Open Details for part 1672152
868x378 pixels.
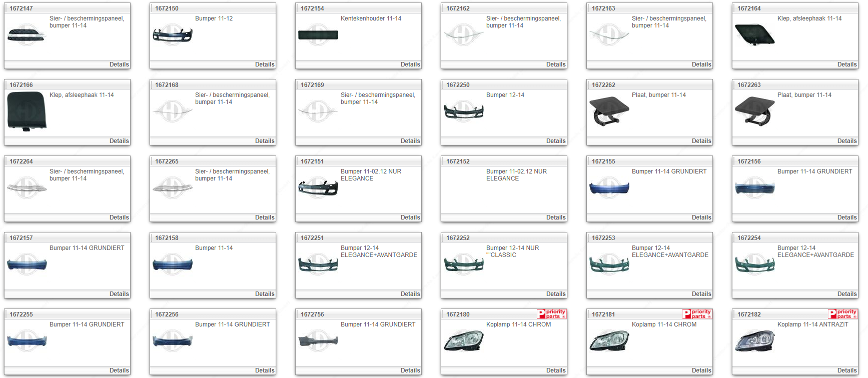[556, 217]
